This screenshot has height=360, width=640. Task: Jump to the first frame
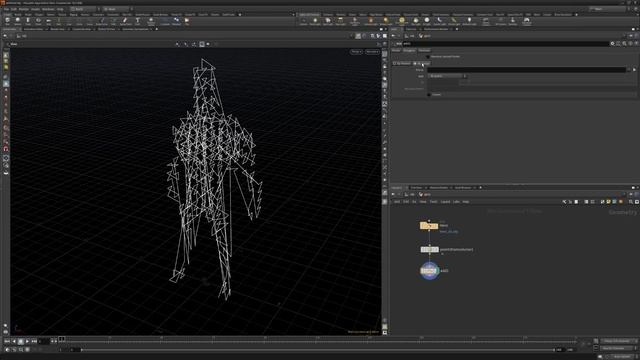tap(7, 341)
